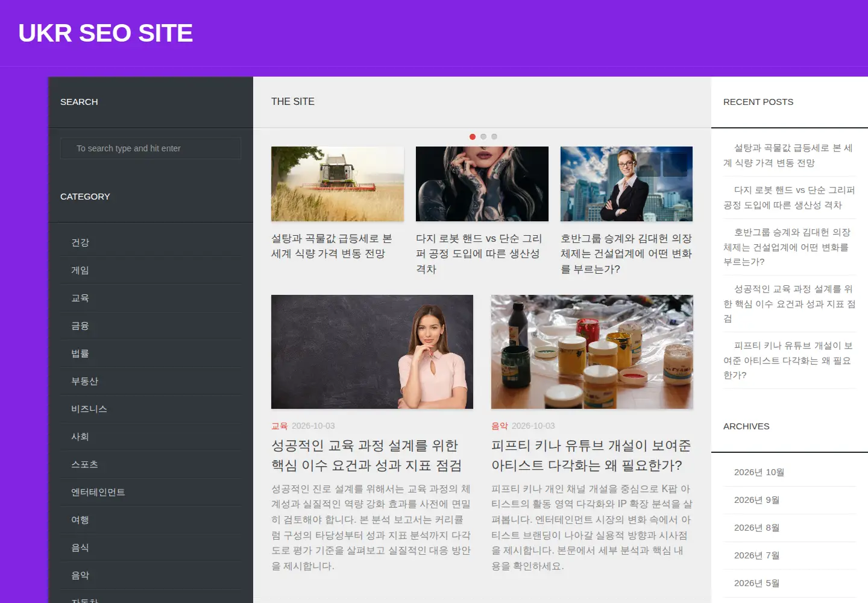Open the 음식 category
Screen dimensions: 868x603
click(80, 548)
